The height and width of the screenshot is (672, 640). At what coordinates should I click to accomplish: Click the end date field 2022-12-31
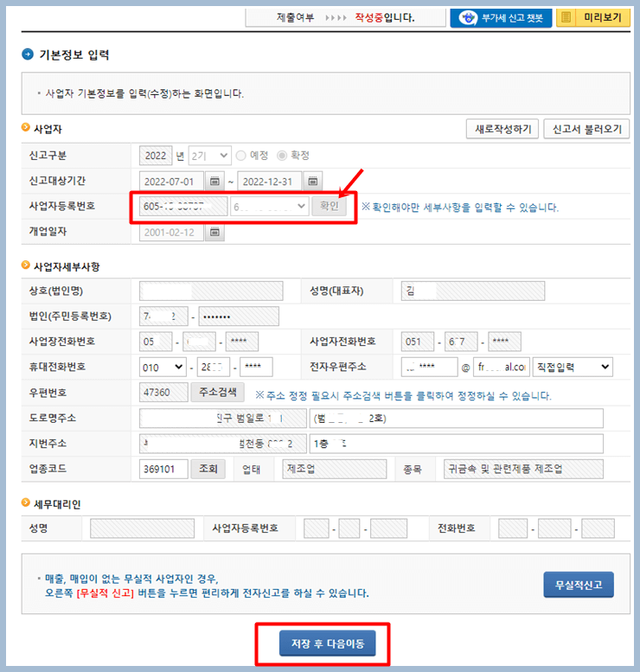pos(269,182)
